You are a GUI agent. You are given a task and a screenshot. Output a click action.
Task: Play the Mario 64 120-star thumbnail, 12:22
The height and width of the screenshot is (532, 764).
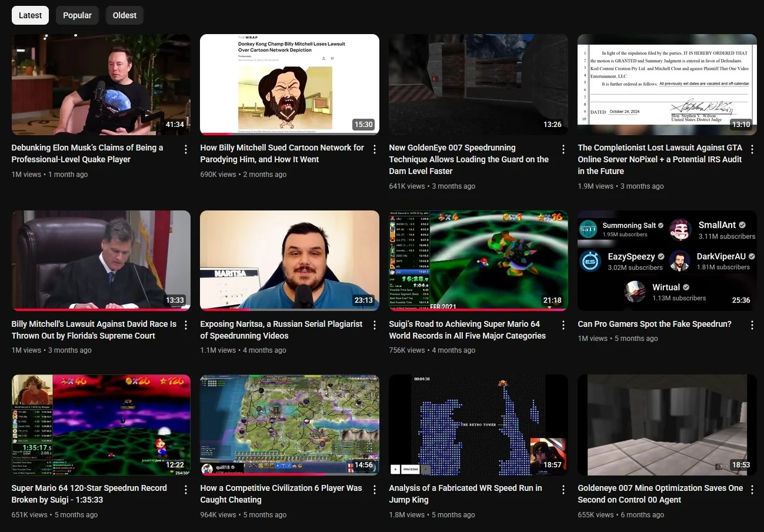tap(101, 425)
